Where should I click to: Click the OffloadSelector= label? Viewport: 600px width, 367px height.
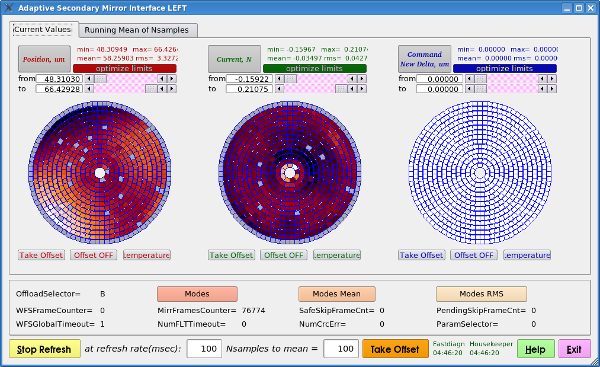pos(48,294)
